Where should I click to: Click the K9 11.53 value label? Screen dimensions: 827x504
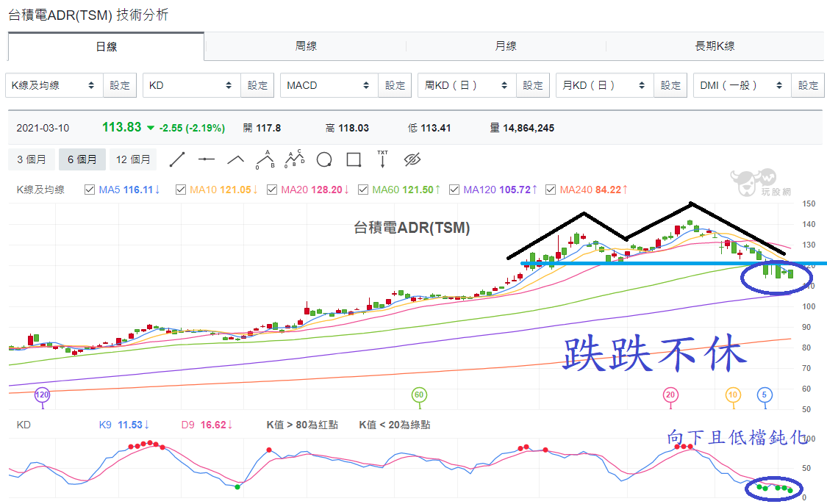pyautogui.click(x=124, y=425)
